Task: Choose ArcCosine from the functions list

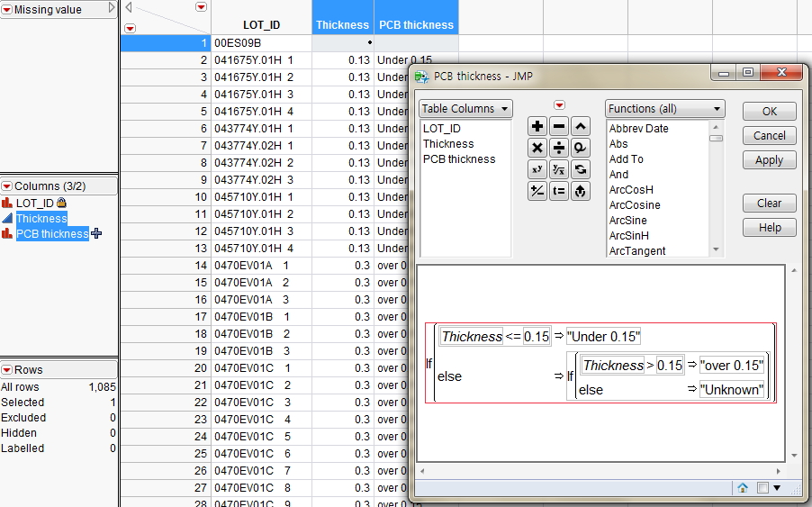Action: (635, 205)
